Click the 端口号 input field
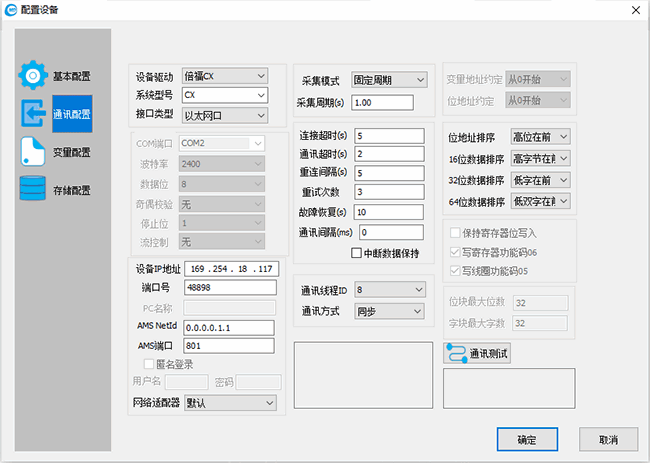 point(226,289)
